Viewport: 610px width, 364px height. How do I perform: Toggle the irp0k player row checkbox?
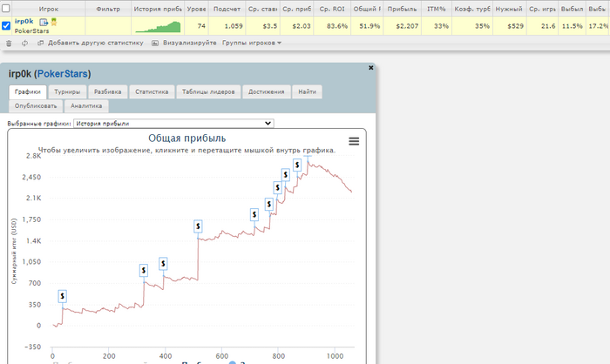pyautogui.click(x=6, y=25)
